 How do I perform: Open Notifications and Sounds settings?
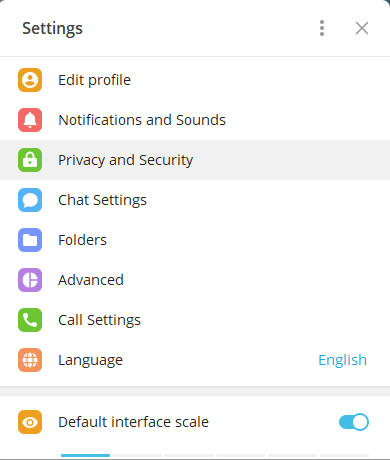tap(195, 120)
